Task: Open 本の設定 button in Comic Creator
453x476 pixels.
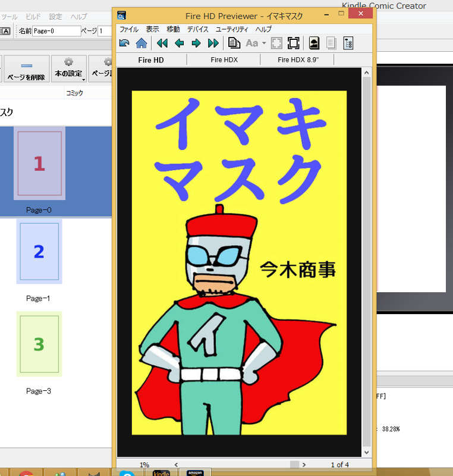Action: (69, 69)
